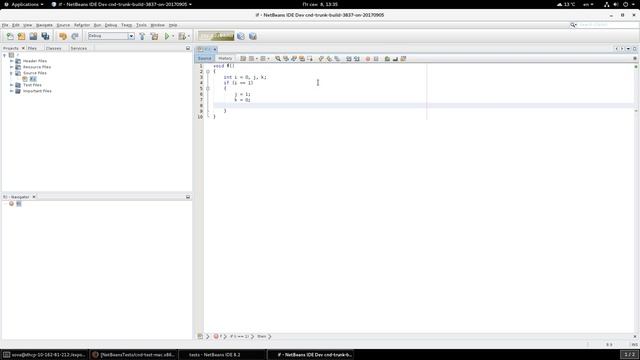This screenshot has width=640, height=360.
Task: Open the Debug configuration combo box
Action: pyautogui.click(x=111, y=36)
